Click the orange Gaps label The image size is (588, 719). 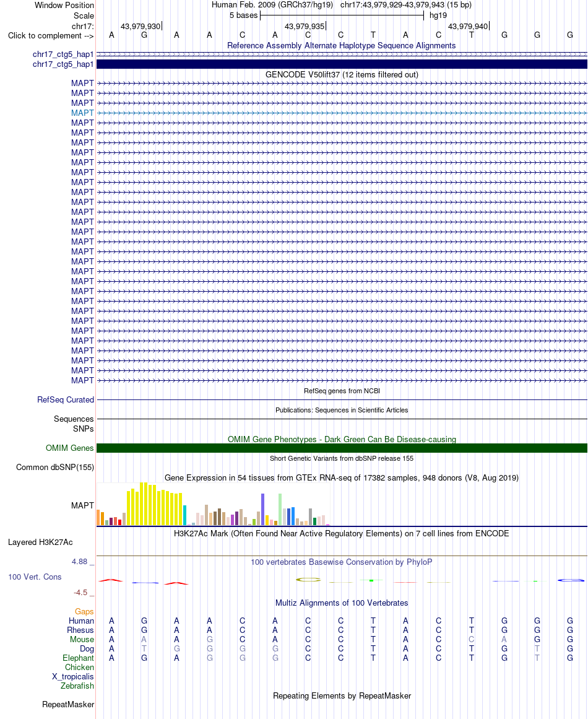pyautogui.click(x=84, y=612)
